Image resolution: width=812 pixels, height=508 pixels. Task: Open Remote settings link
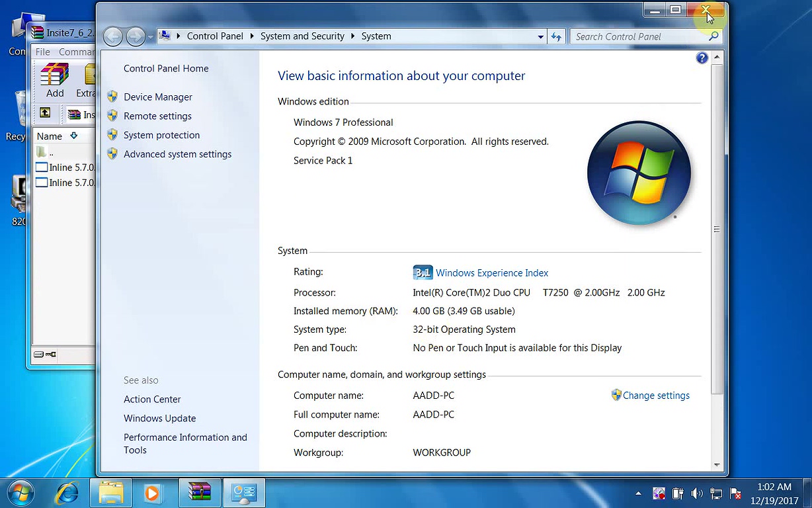tap(157, 116)
